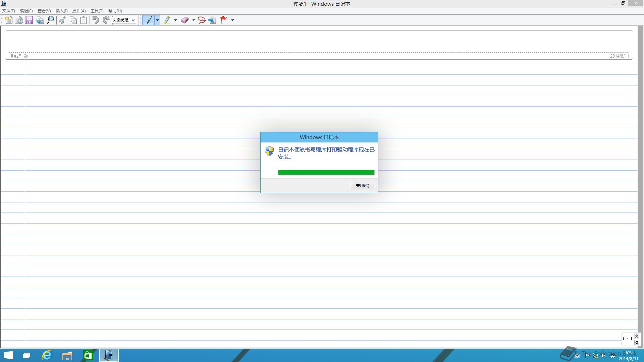This screenshot has height=362, width=644.
Task: Paste with the clipboard icon
Action: 84,20
